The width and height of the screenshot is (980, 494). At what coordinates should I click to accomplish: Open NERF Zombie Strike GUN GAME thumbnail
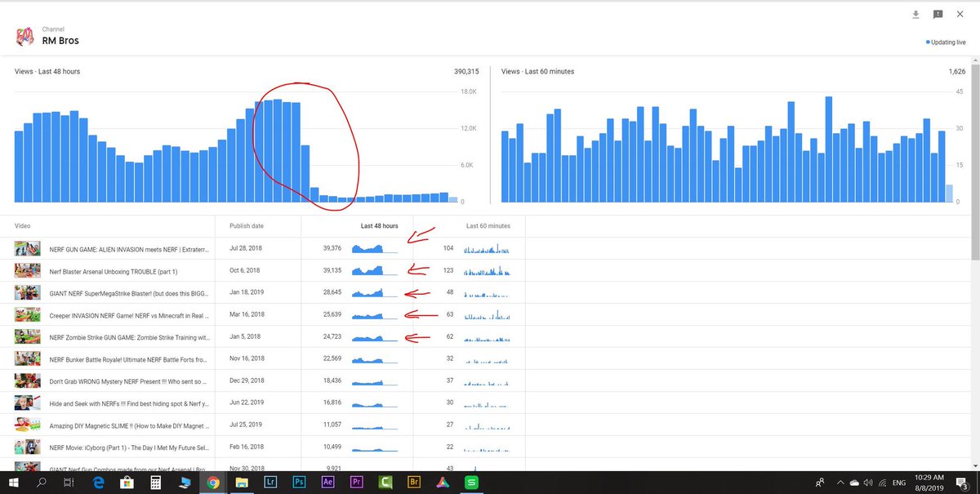28,336
